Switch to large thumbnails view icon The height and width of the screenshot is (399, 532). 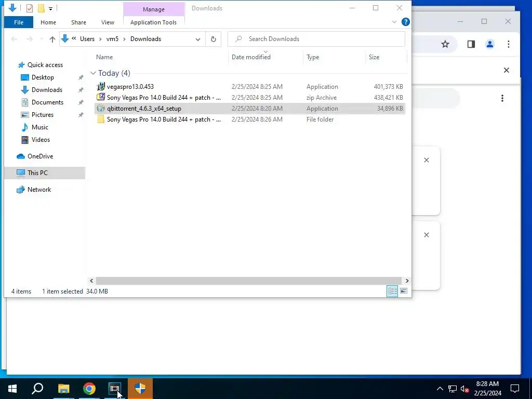pyautogui.click(x=403, y=291)
